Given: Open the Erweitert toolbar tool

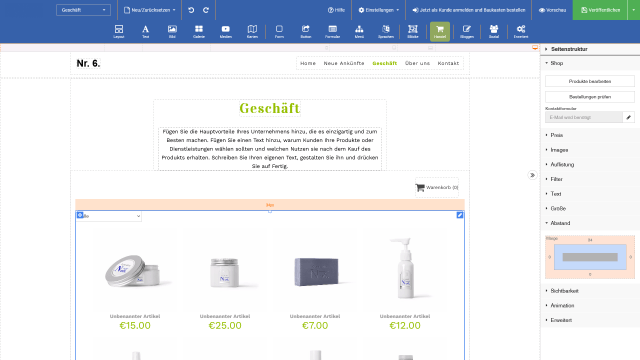Looking at the screenshot, I should [x=521, y=31].
